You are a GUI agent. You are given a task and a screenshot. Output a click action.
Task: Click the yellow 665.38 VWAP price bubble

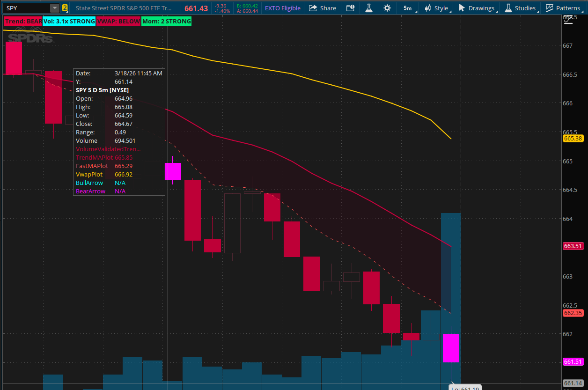(x=573, y=139)
